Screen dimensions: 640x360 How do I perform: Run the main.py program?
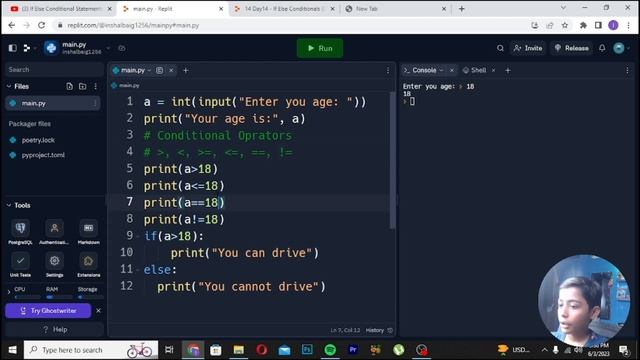click(x=320, y=48)
